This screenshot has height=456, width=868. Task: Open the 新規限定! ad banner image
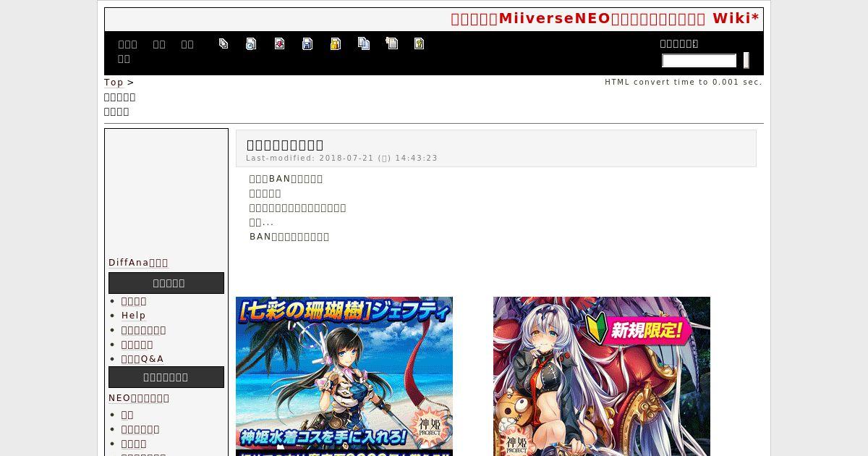point(602,376)
